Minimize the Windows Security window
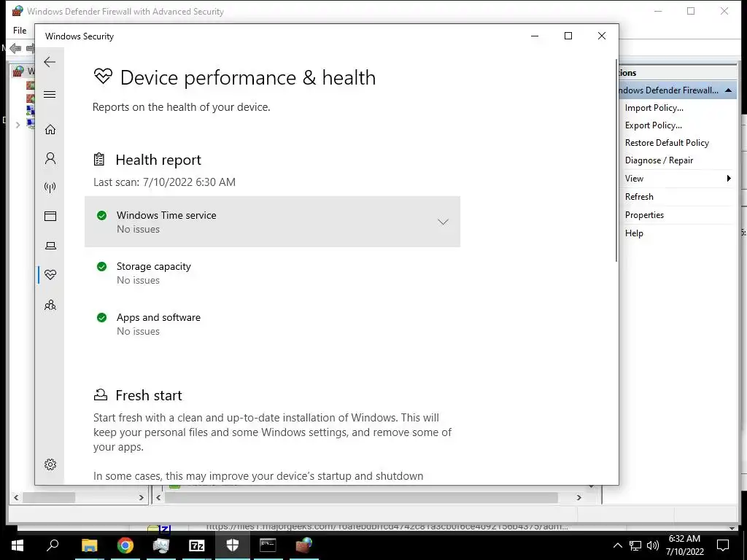This screenshot has height=560, width=747. [x=535, y=36]
